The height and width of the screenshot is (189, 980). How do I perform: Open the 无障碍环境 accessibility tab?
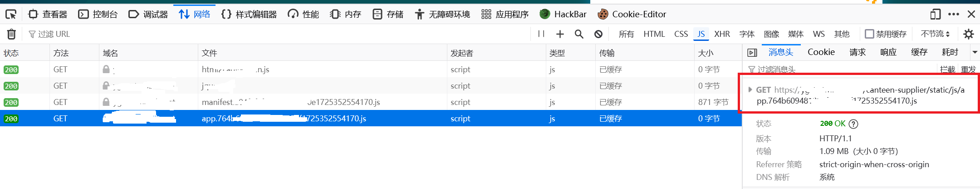(x=442, y=15)
